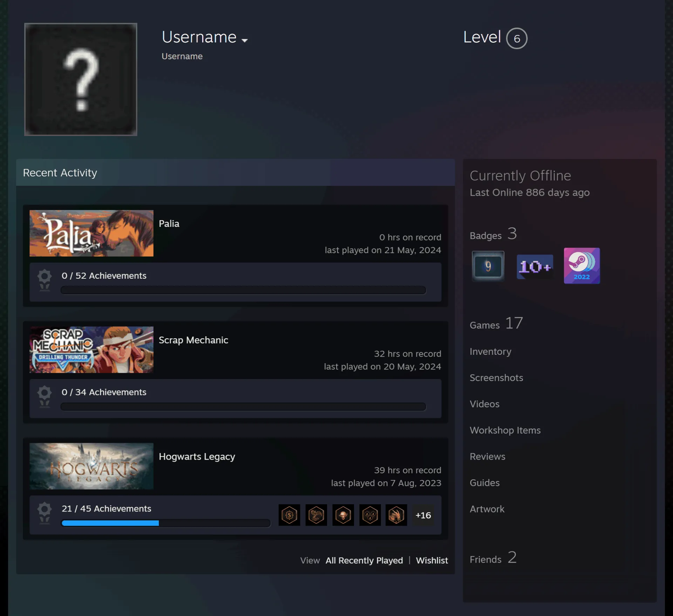This screenshot has height=616, width=673.
Task: Open the Scrap Mechanic game banner
Action: 91,350
